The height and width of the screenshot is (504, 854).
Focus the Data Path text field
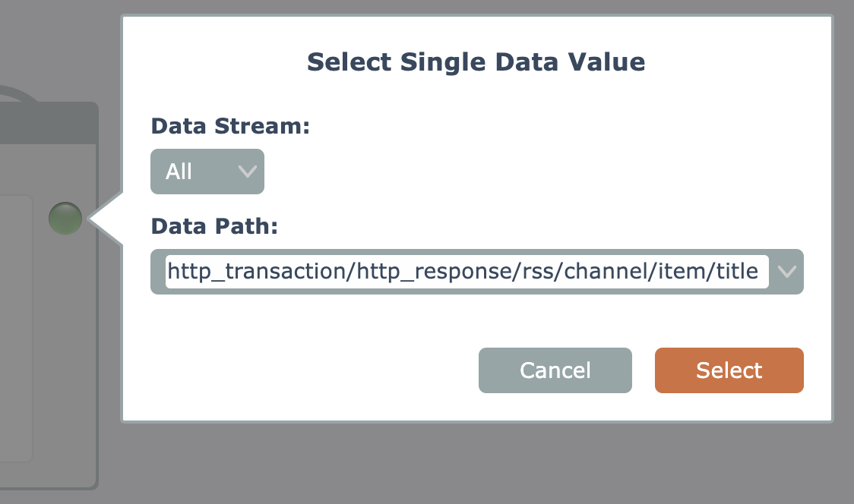click(467, 271)
